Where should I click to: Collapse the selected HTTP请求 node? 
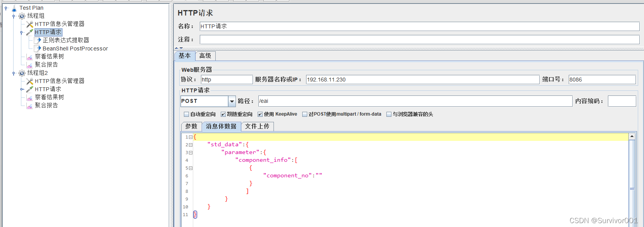pos(21,33)
